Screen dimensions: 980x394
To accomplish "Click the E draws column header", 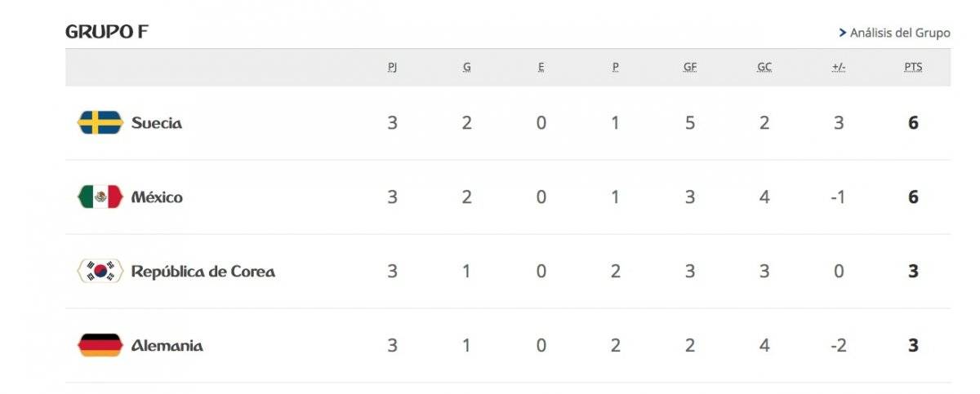I will [x=541, y=68].
